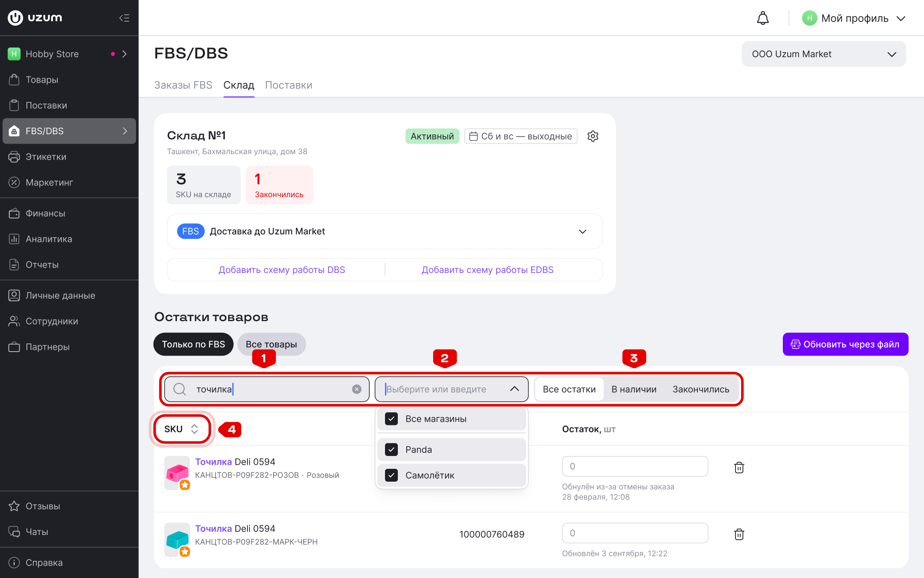924x578 pixels.
Task: Uncheck the Panda store checkbox
Action: (x=391, y=450)
